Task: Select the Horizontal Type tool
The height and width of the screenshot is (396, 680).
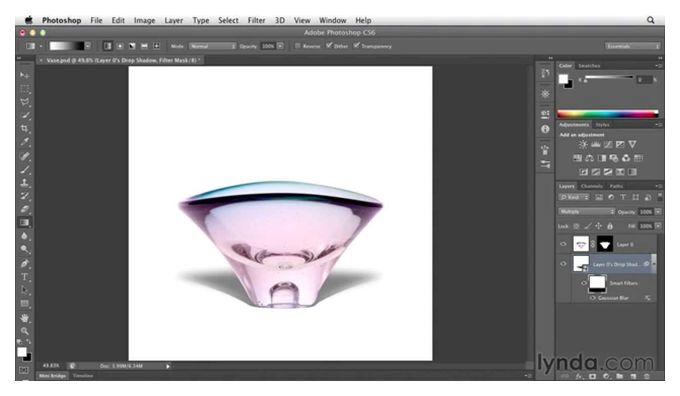Action: 25,277
